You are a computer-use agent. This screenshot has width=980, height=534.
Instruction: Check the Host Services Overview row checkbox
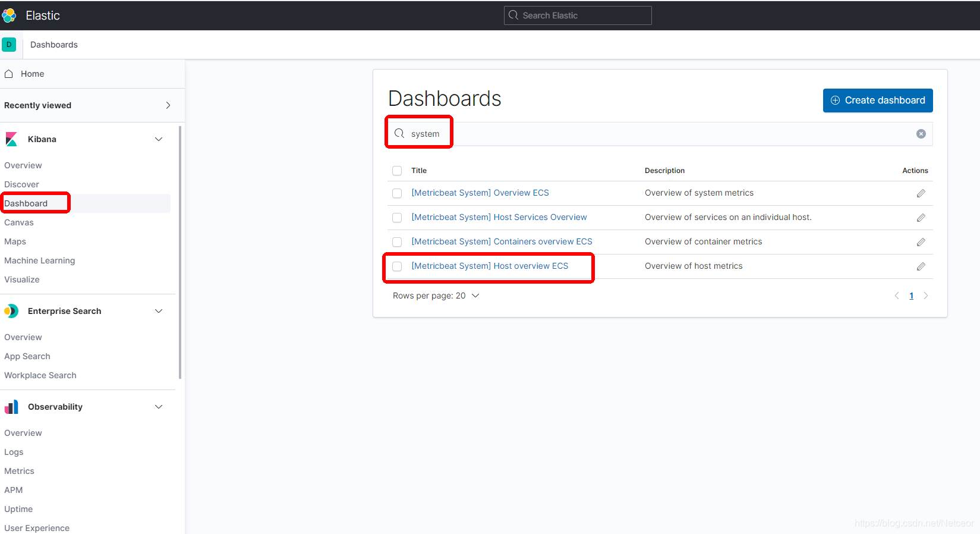point(397,218)
